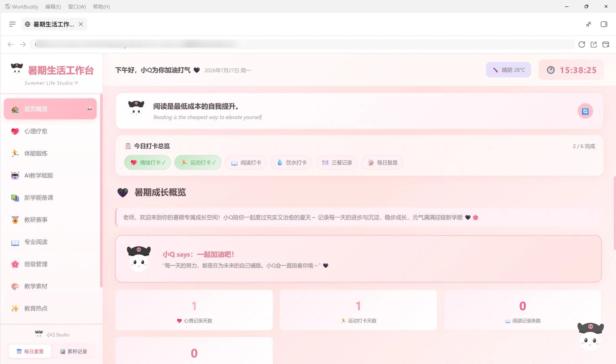Click the 阅读记录条数 stat card
Viewport: 616px width, 364px height.
523,310
